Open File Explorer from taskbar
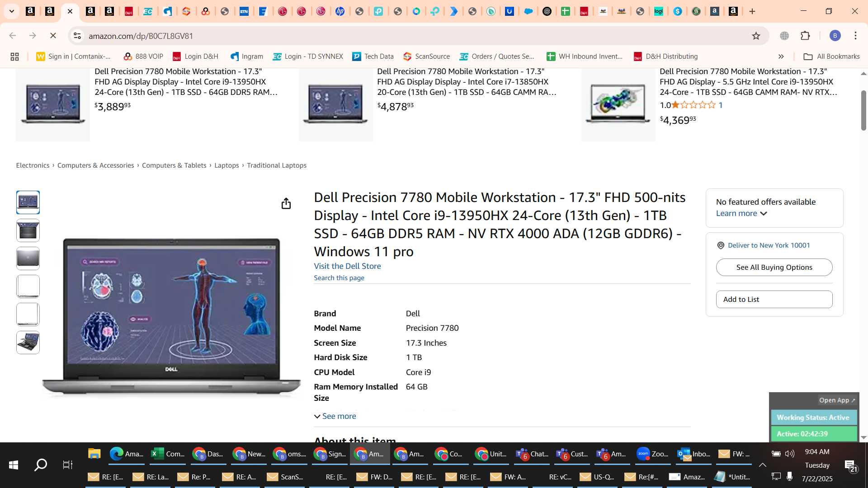The height and width of the screenshot is (488, 868). (x=94, y=454)
